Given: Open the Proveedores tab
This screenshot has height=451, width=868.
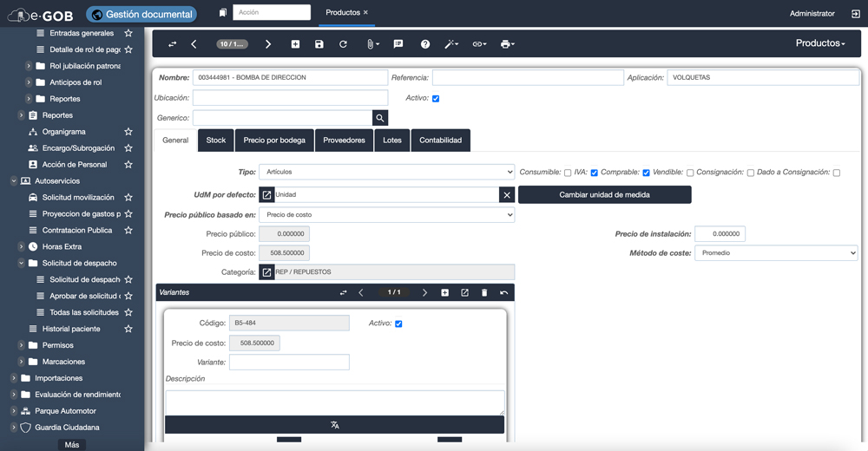Looking at the screenshot, I should tap(344, 141).
